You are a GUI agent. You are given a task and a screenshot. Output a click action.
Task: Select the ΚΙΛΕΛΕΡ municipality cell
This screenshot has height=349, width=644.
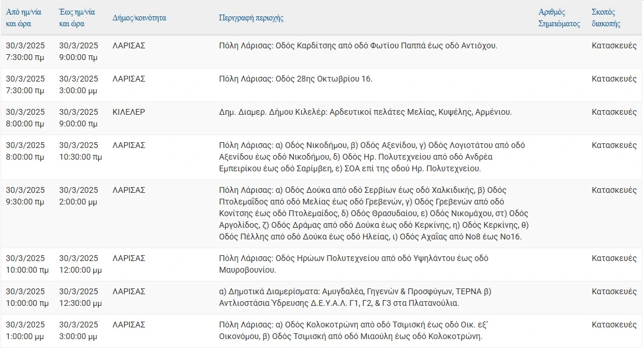pos(129,112)
